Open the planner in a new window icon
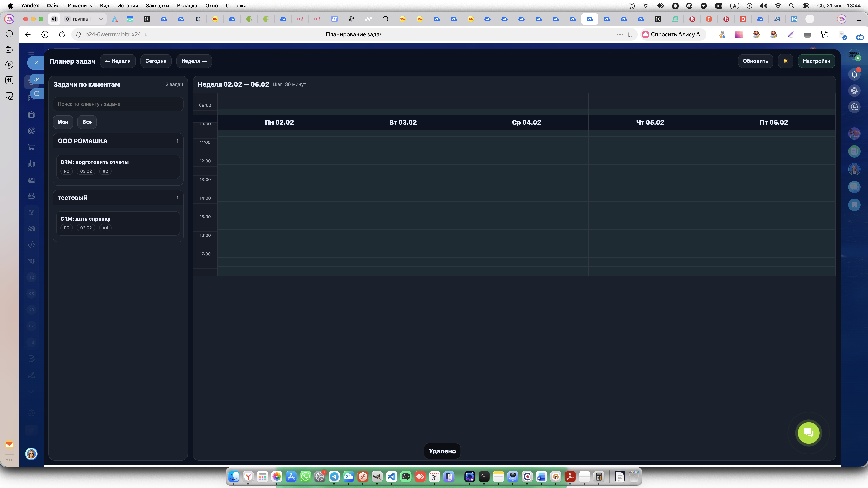 tap(37, 94)
